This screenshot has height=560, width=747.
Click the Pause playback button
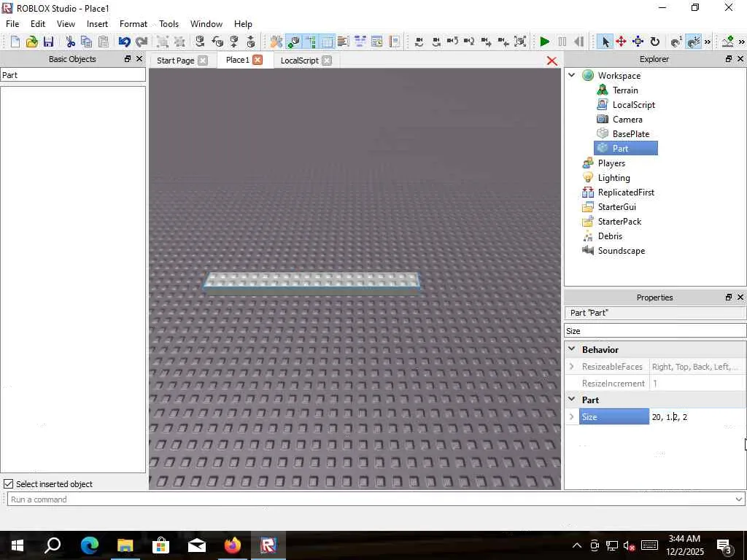click(562, 42)
